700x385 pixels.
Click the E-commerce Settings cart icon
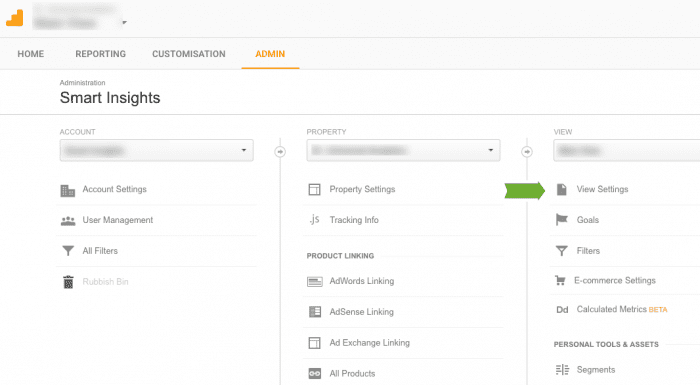click(x=560, y=280)
